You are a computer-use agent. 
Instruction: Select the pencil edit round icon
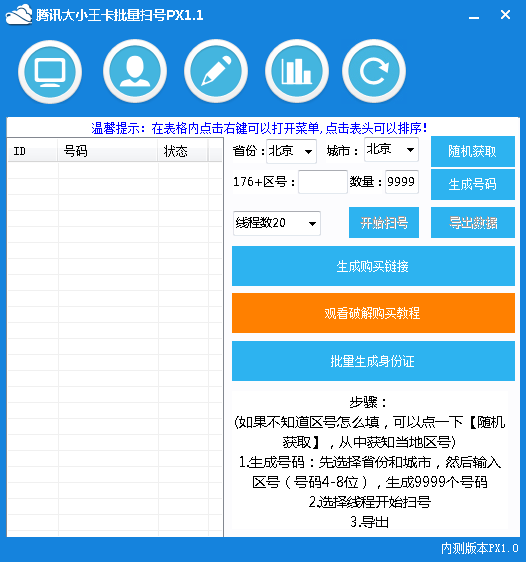(216, 72)
